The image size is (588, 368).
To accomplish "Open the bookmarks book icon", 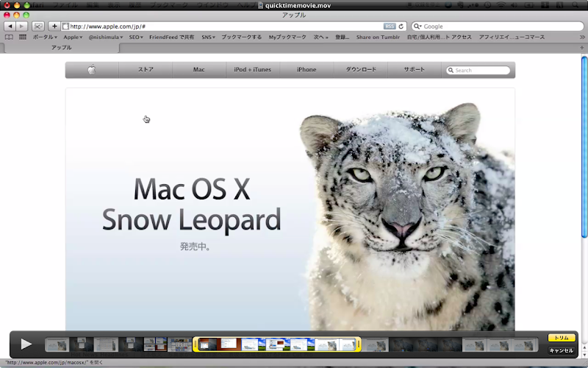I will coord(9,38).
